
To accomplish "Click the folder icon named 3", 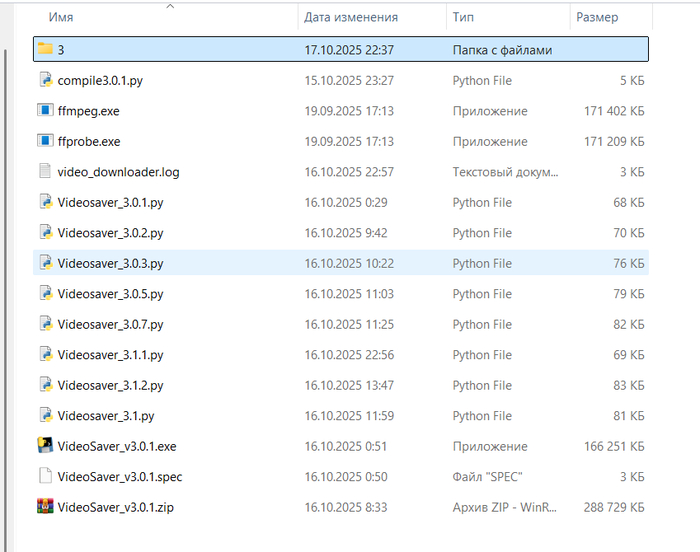I will point(45,49).
